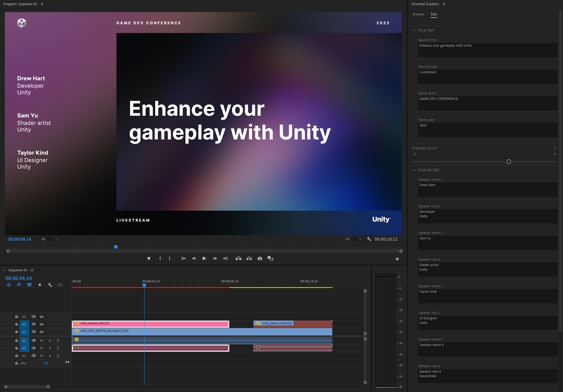Toggle Insert sequences as nests tool
The image size is (563, 392).
9,285
